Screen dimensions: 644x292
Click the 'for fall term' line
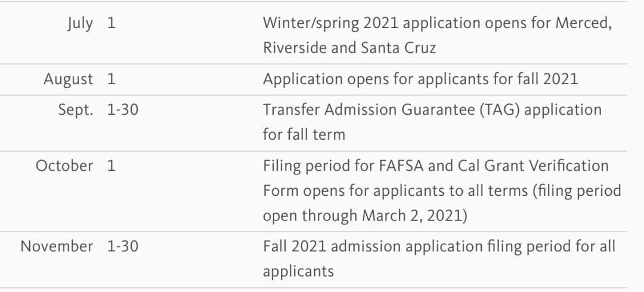point(304,134)
